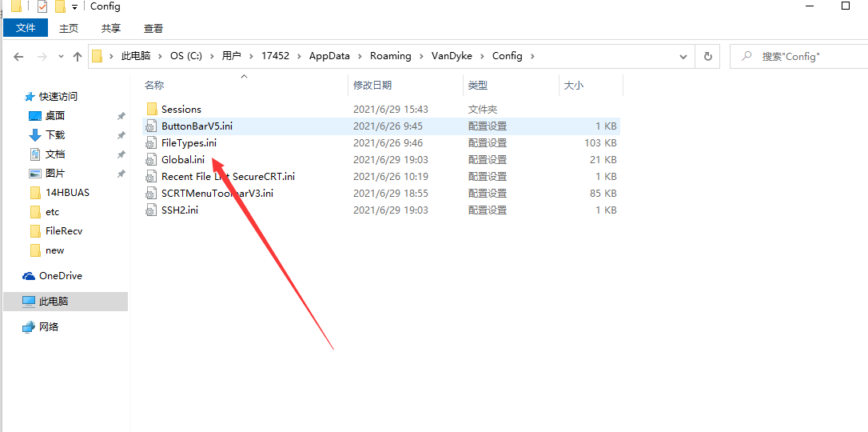Click 用户 in the address bar
Viewport: 868px width, 432px height.
point(232,56)
